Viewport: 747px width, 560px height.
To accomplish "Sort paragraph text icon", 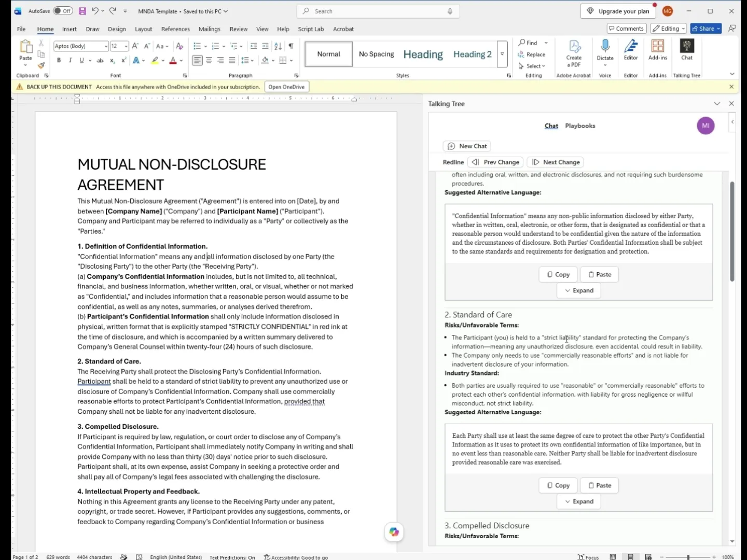I will pos(278,46).
